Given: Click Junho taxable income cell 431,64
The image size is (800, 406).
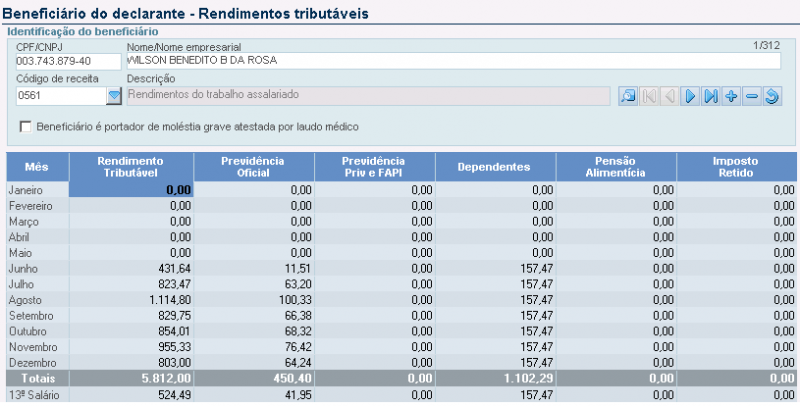Looking at the screenshot, I should click(131, 269).
